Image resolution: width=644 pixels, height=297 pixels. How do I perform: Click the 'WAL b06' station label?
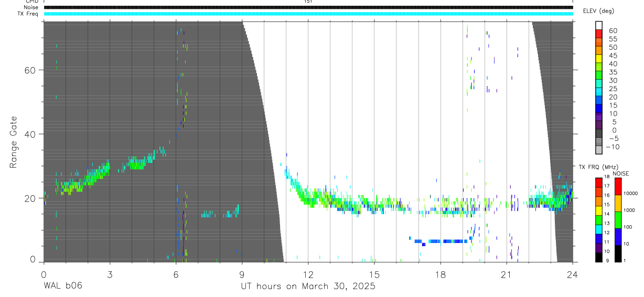click(x=62, y=286)
